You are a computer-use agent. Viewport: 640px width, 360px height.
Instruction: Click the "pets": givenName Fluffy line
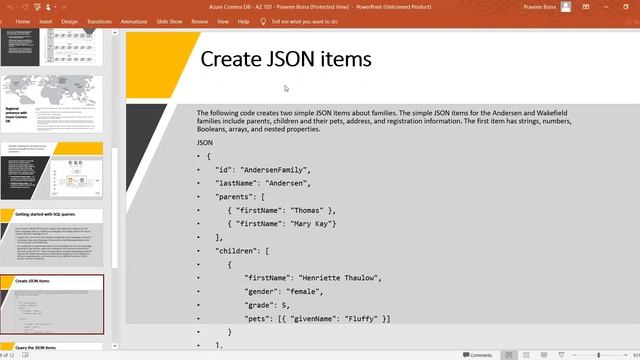(317, 319)
